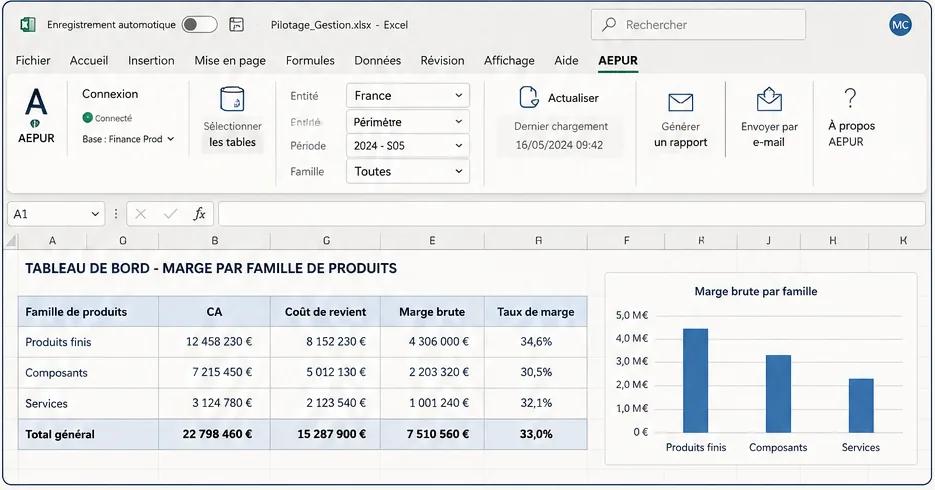Viewport: 935px width, 490px height.
Task: Open the Mise en page tab
Action: pyautogui.click(x=230, y=60)
